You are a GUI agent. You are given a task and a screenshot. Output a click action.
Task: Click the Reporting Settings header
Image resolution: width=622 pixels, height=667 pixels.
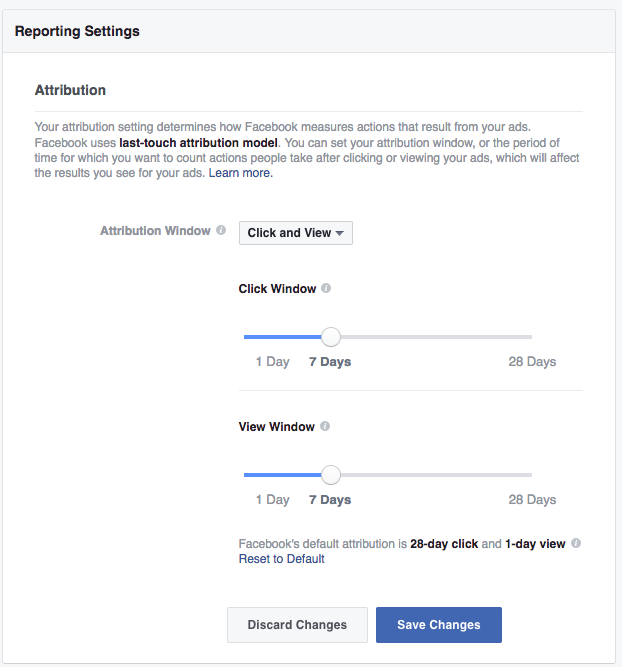point(77,31)
